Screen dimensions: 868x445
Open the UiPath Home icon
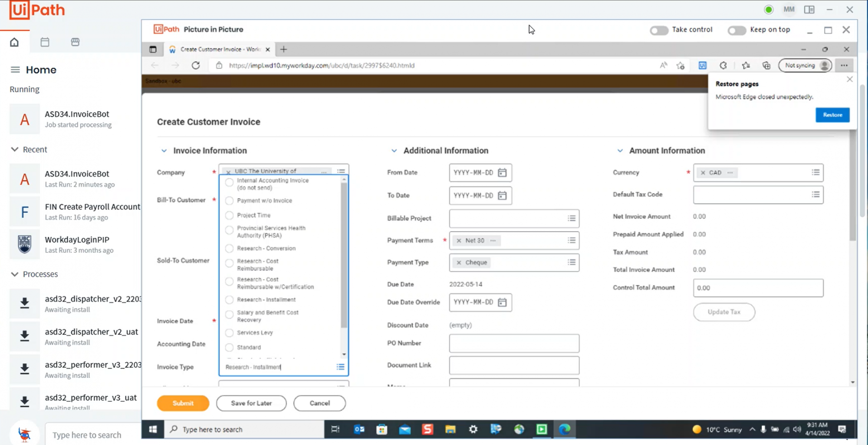click(14, 42)
